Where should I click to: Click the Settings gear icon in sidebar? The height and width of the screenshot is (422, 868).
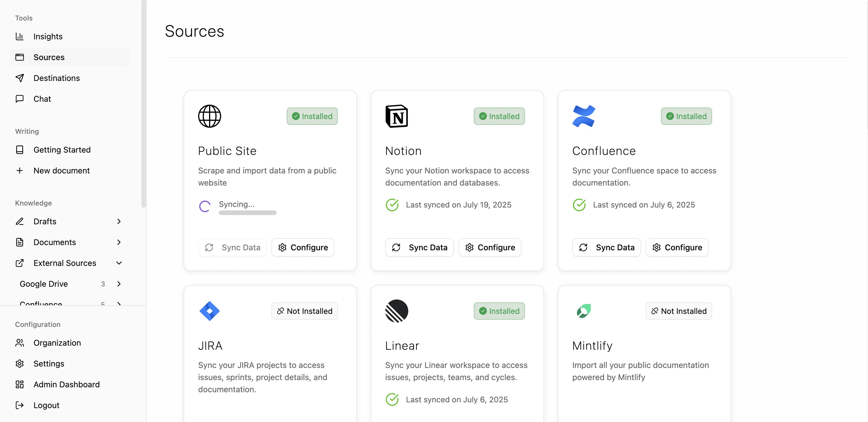(20, 364)
